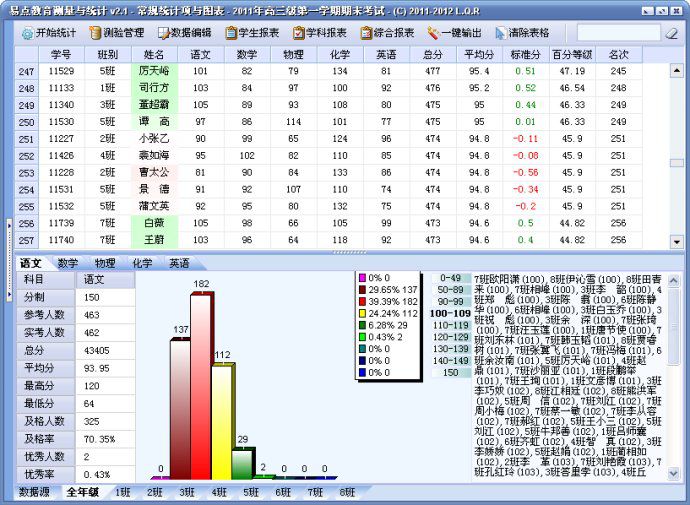The width and height of the screenshot is (690, 505).
Task: Sort by the 班别 column header
Action: pos(108,55)
